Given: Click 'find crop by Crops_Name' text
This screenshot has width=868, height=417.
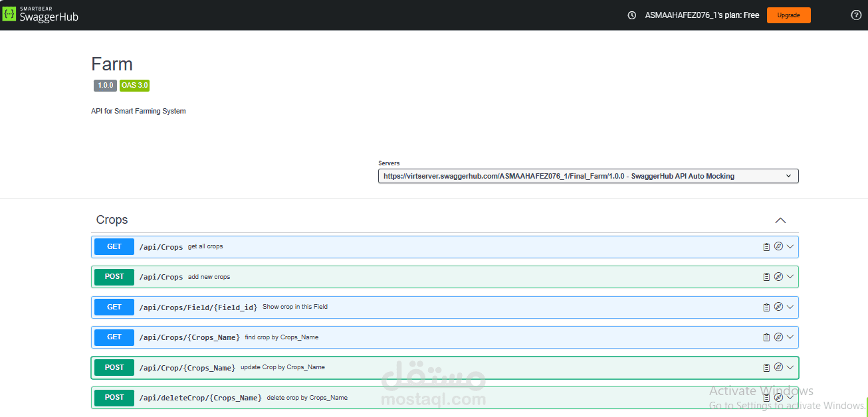Looking at the screenshot, I should point(282,337).
